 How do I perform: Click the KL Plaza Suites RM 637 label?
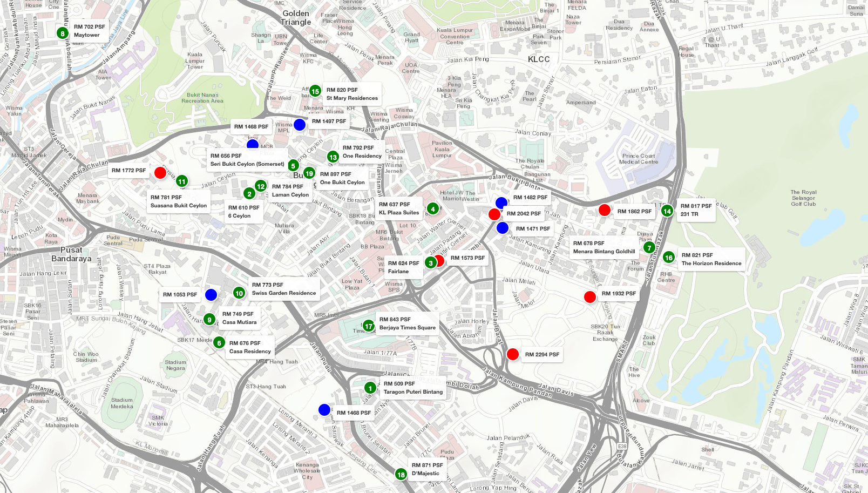399,208
